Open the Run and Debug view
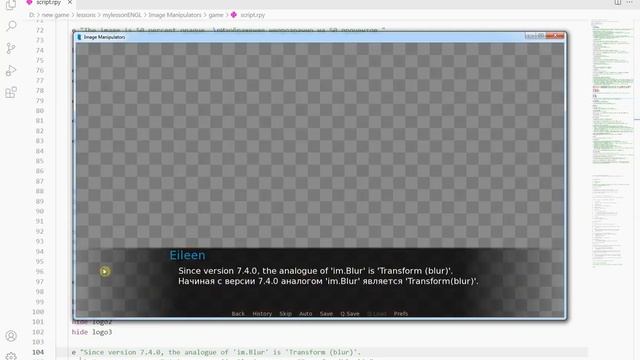The width and height of the screenshot is (640, 360). (11, 71)
